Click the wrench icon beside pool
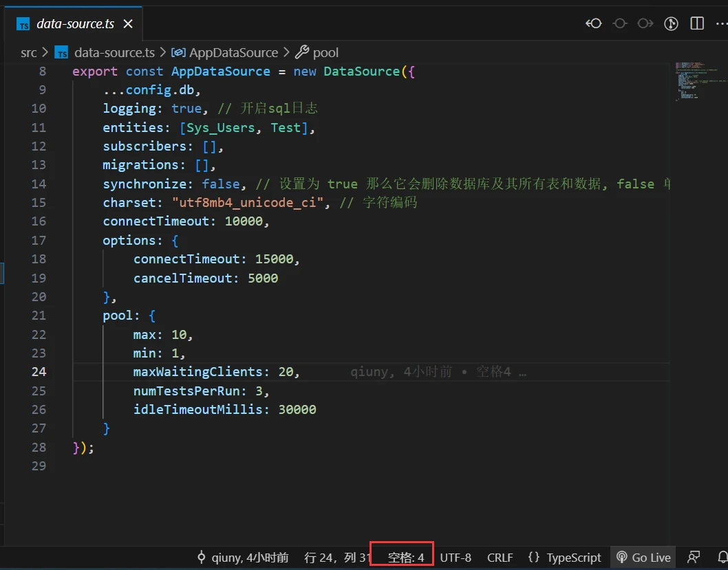The width and height of the screenshot is (728, 570). [302, 52]
